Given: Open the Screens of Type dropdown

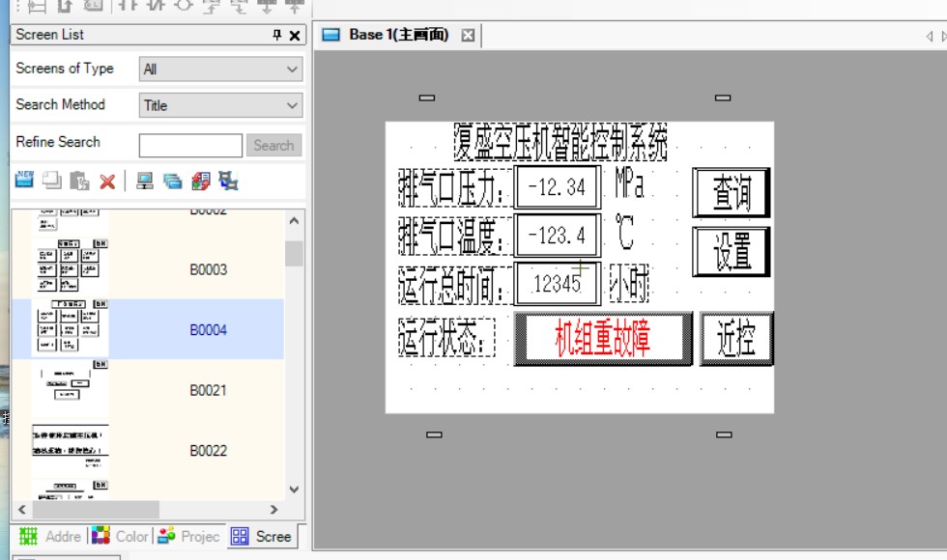Looking at the screenshot, I should point(220,70).
